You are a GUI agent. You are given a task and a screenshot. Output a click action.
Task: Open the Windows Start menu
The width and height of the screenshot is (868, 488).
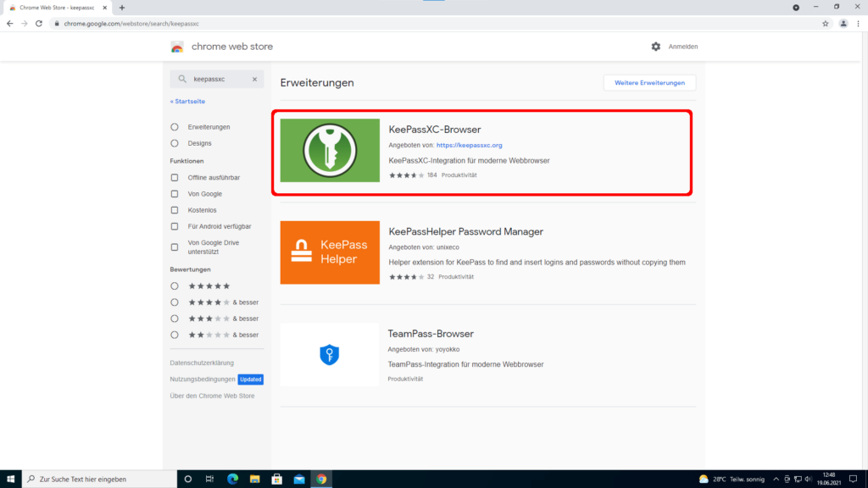tap(10, 480)
